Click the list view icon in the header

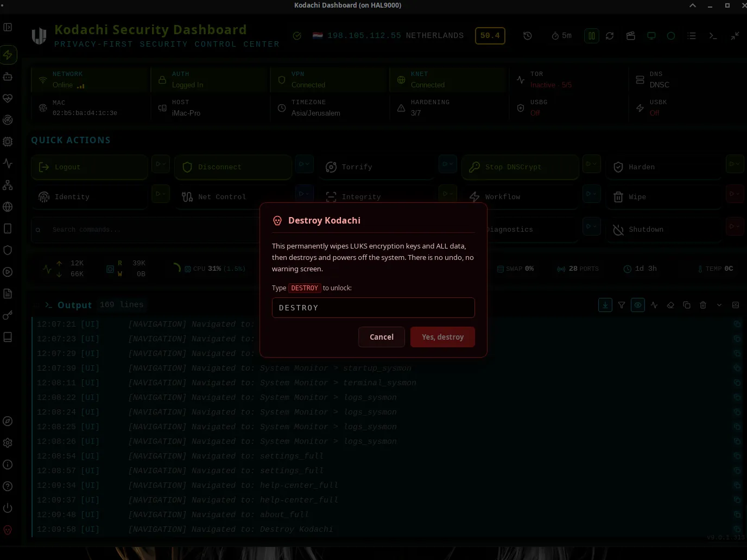(692, 36)
